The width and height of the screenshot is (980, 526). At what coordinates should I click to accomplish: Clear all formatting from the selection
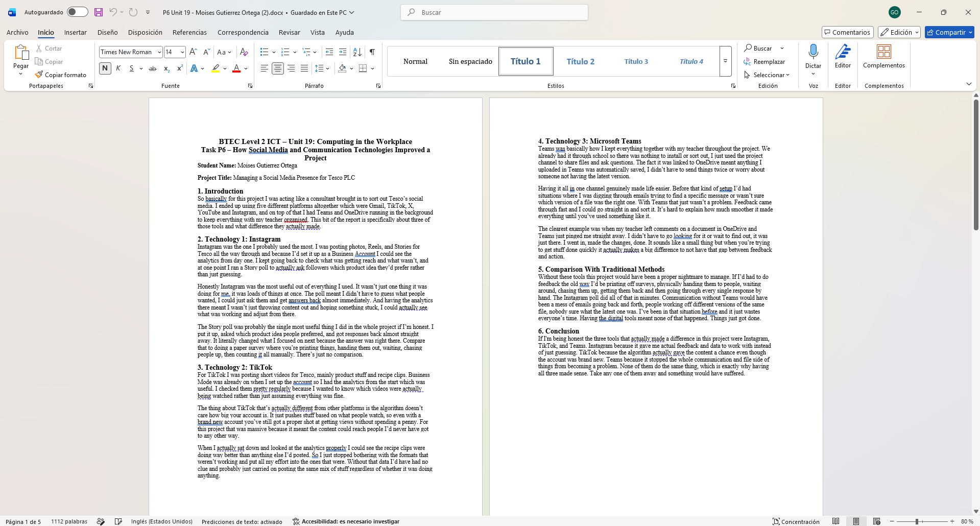(244, 52)
